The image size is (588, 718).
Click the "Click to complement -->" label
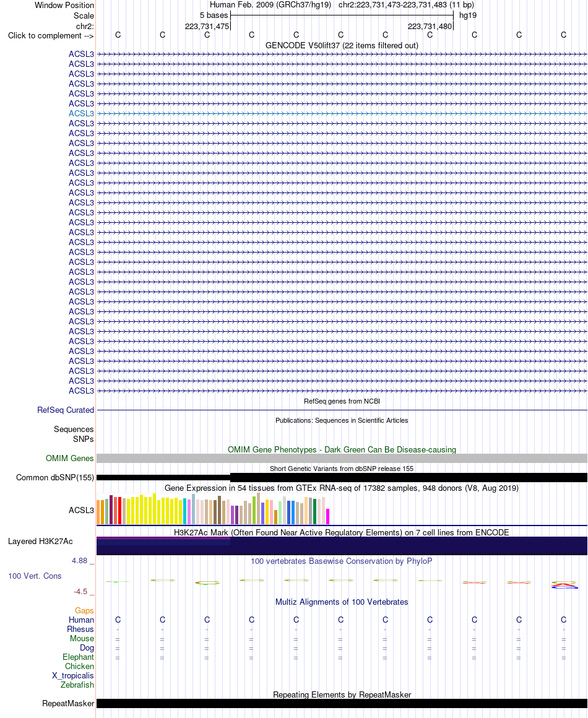pos(51,36)
